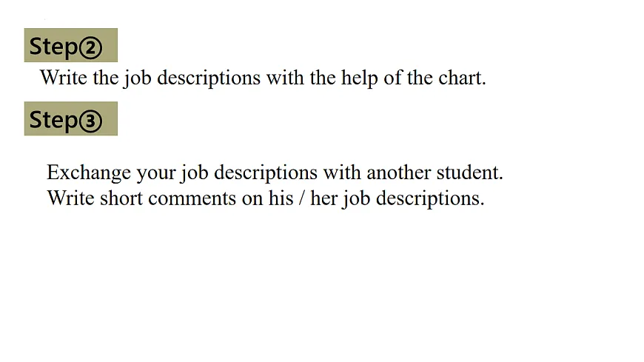Click the word 'her' in the last line
The width and height of the screenshot is (644, 362).
[x=324, y=198]
